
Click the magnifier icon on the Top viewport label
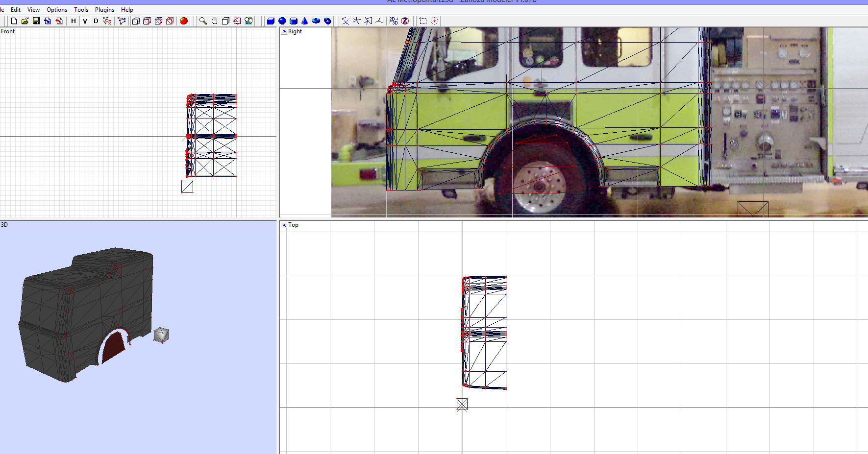tap(284, 225)
